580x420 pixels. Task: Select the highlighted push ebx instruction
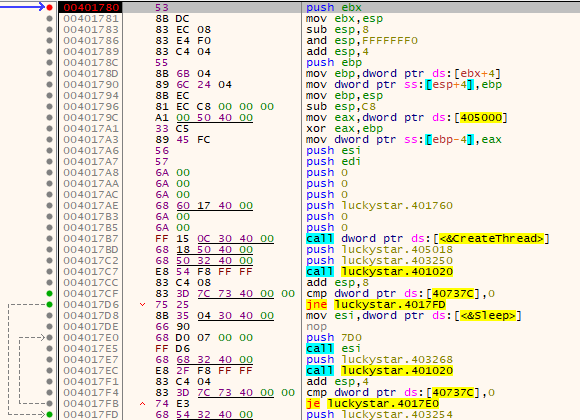(x=334, y=7)
